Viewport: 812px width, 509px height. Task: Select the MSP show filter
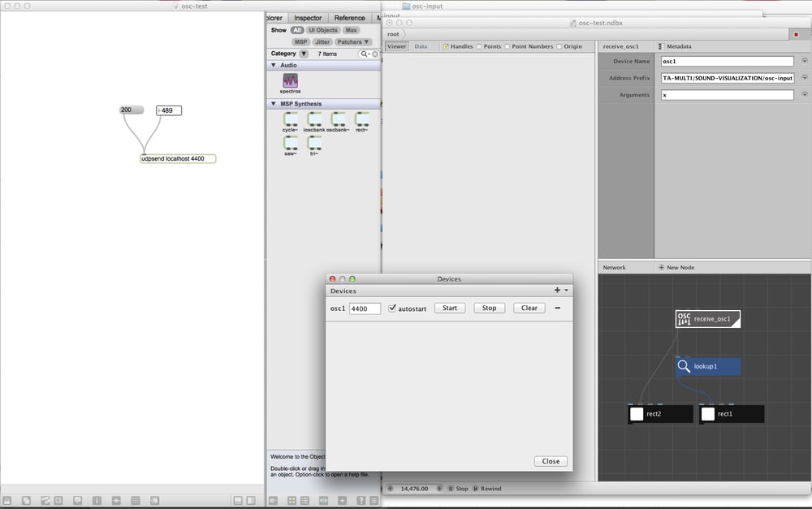301,42
